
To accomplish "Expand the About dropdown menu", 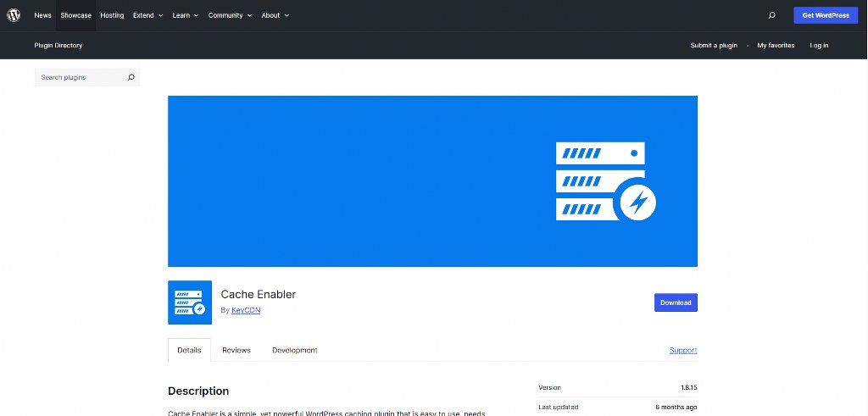I will [x=275, y=15].
